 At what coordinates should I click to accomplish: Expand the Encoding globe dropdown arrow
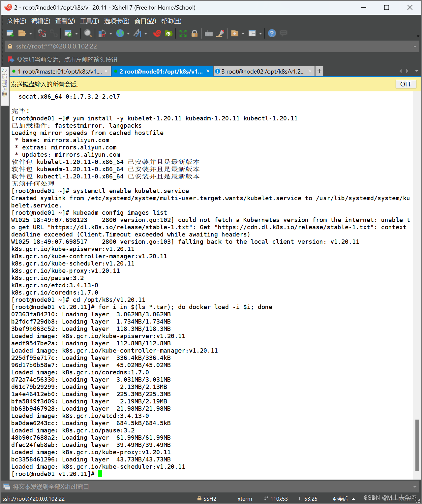click(x=128, y=33)
